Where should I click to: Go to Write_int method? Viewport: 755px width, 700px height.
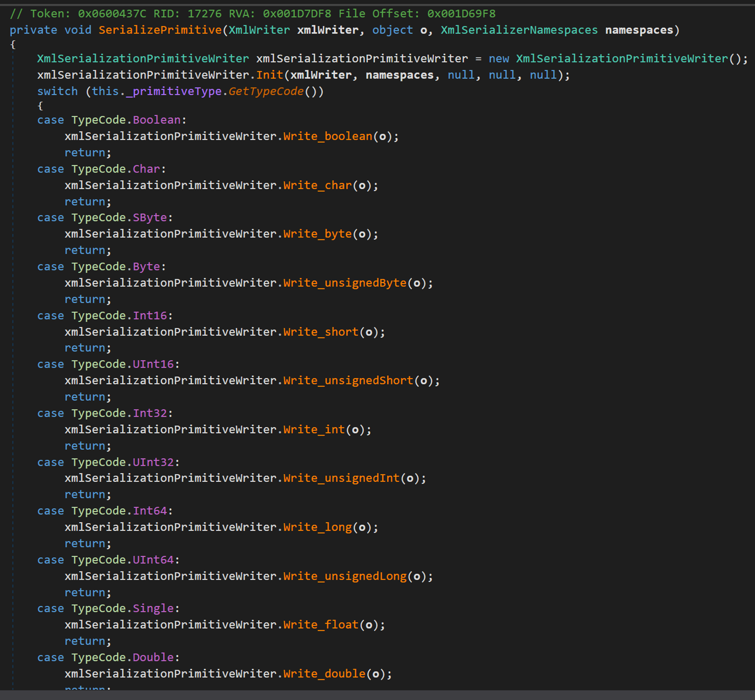(x=314, y=430)
